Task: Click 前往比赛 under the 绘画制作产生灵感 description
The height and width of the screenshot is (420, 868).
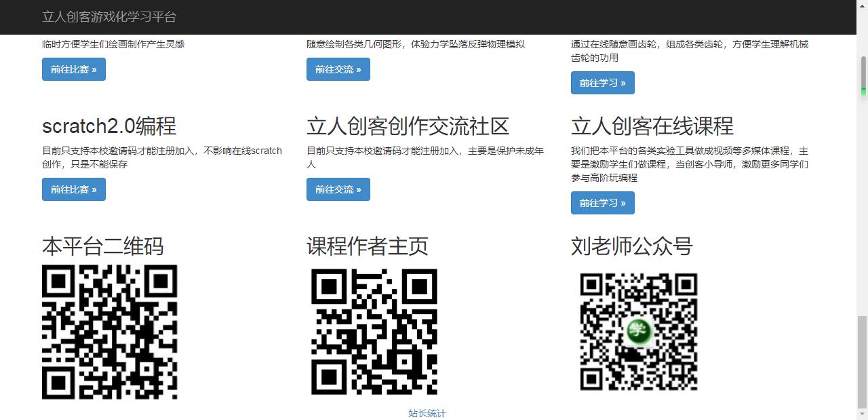Action: [74, 69]
